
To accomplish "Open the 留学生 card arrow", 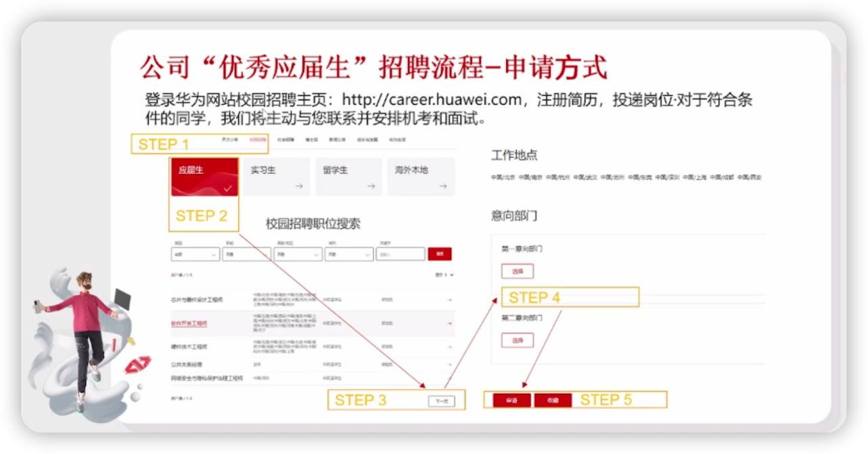I will tap(371, 186).
